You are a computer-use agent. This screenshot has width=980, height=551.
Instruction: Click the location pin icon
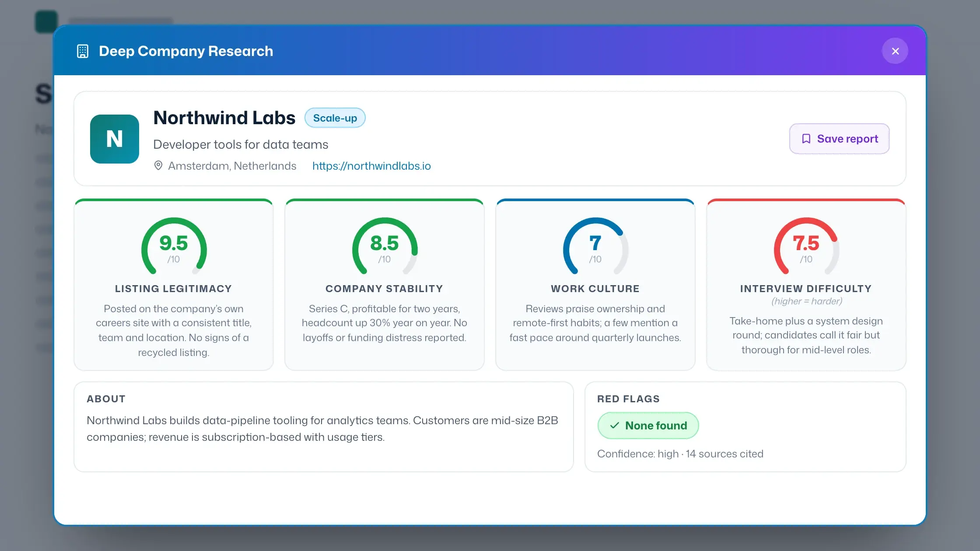[158, 166]
